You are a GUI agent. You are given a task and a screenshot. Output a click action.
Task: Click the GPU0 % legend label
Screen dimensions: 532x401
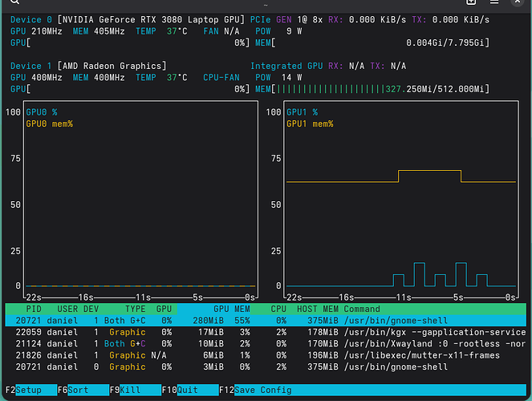pos(42,113)
